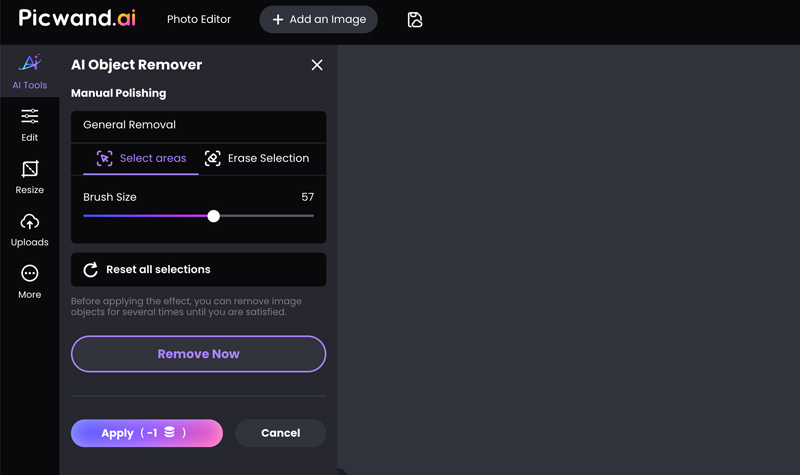The width and height of the screenshot is (800, 475).
Task: Open the More options menu
Action: tap(30, 282)
